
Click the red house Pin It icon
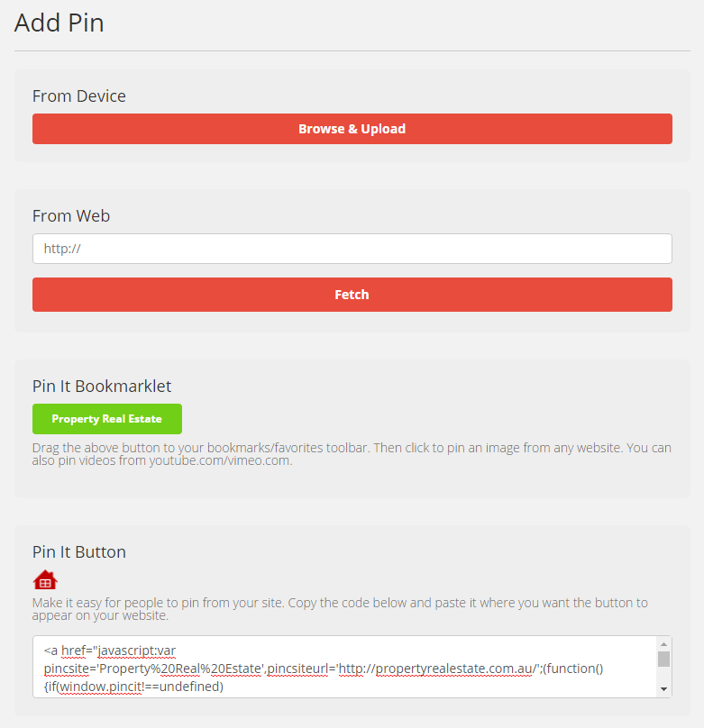pos(45,579)
